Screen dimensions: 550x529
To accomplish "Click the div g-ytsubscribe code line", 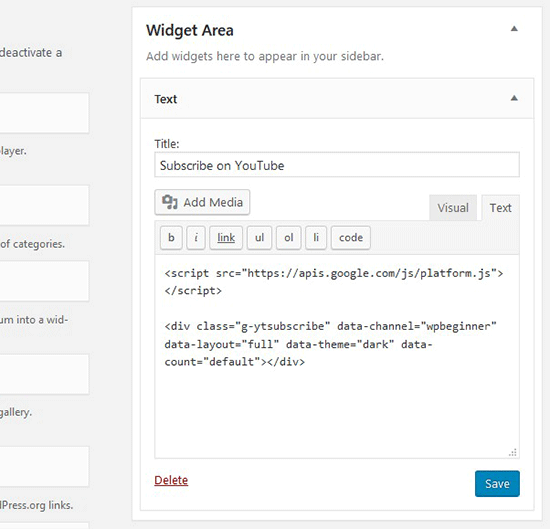I will tap(330, 326).
